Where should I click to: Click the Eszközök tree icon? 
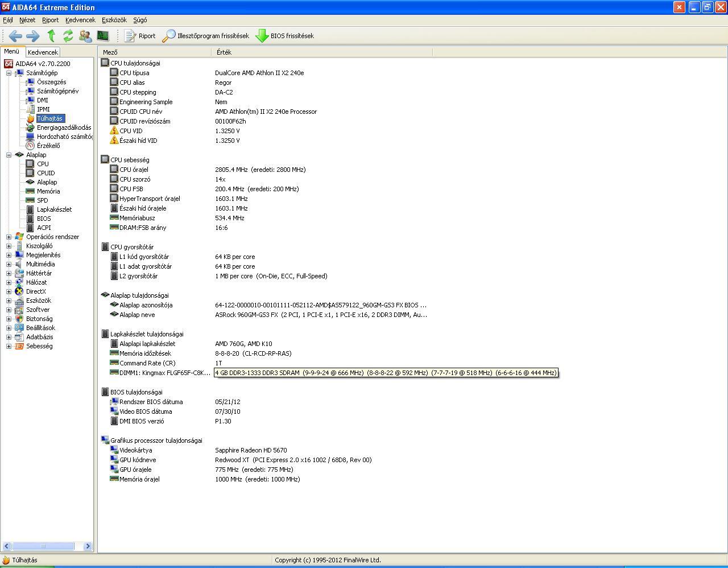click(x=19, y=301)
